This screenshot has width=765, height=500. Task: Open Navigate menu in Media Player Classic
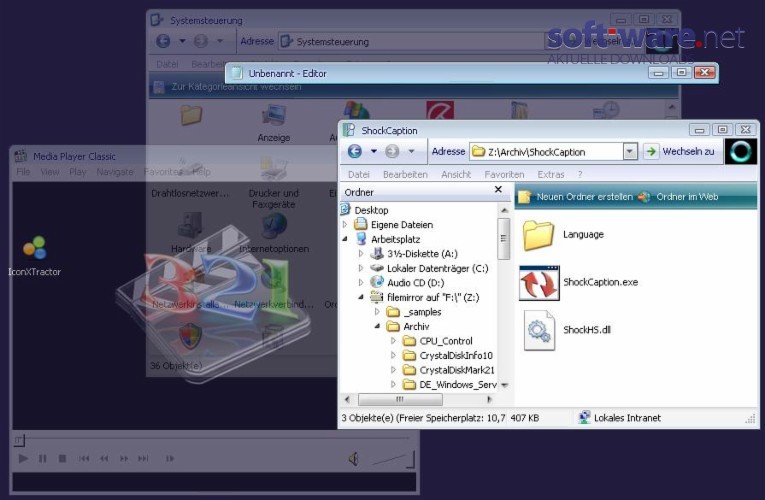(x=115, y=172)
